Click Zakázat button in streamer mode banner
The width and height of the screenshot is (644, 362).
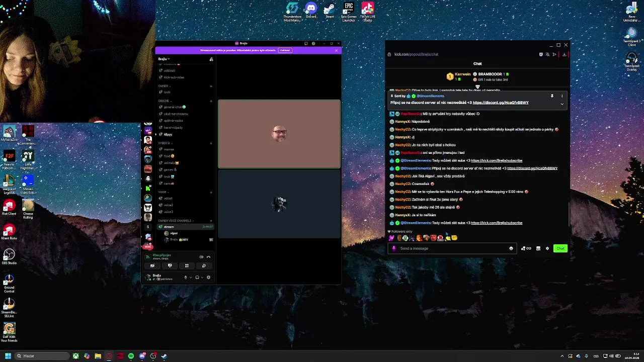285,50
